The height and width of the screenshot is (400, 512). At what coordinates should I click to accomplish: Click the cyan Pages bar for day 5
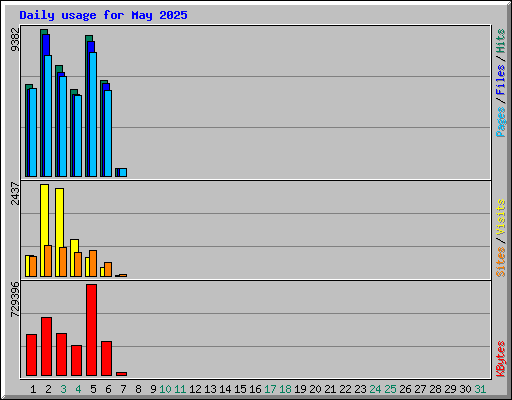[93, 114]
